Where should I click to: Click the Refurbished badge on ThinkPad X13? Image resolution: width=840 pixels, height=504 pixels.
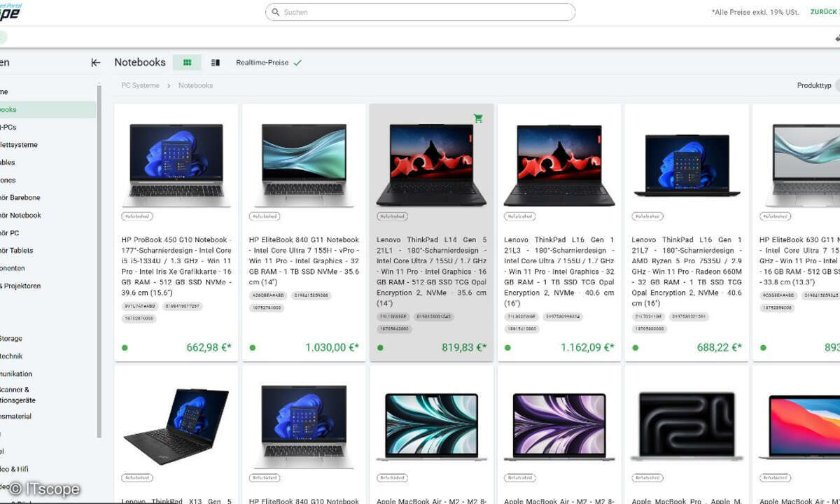[x=137, y=477]
